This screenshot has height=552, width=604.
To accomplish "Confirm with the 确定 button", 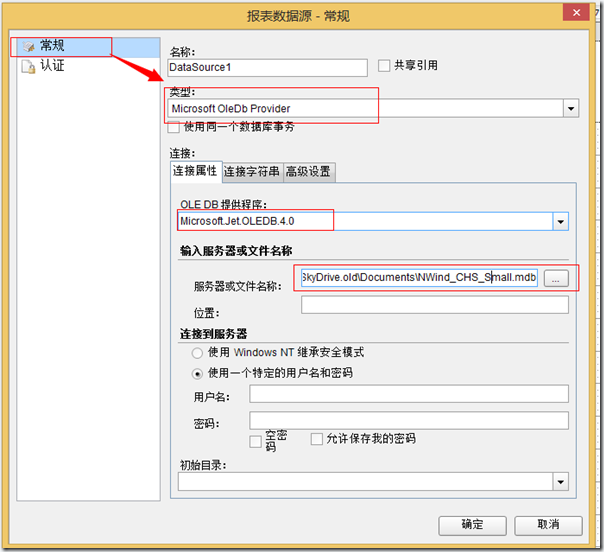I will 472,525.
